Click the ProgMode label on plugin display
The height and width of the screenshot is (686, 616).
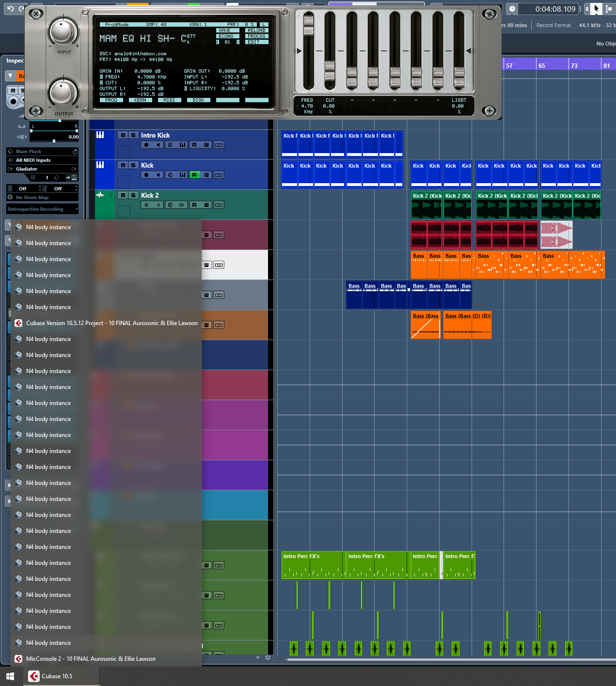tap(117, 25)
